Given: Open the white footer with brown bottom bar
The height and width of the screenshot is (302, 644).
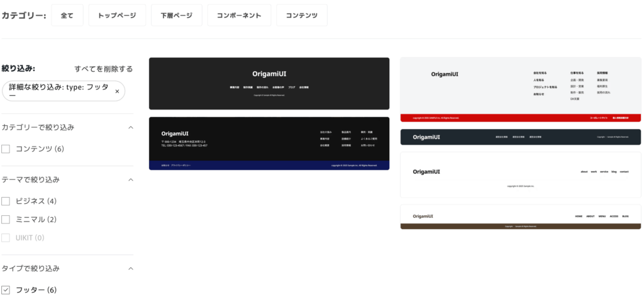Looking at the screenshot, I should 521,216.
